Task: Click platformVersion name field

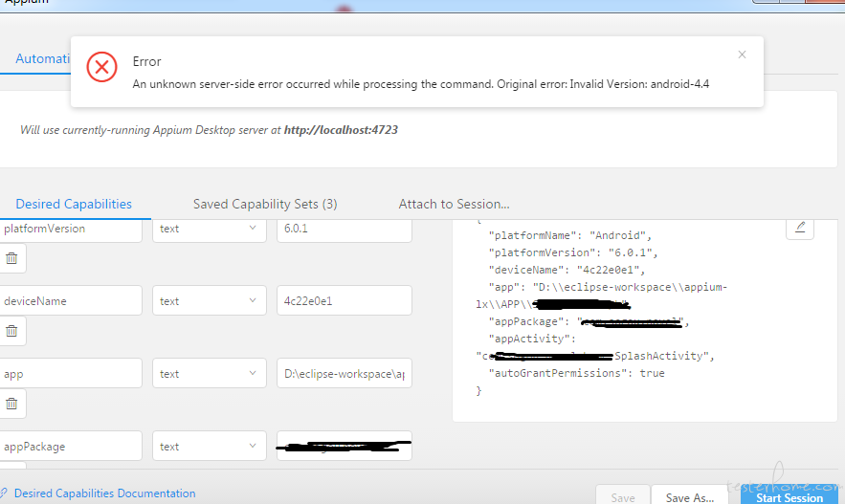Action: click(x=71, y=229)
